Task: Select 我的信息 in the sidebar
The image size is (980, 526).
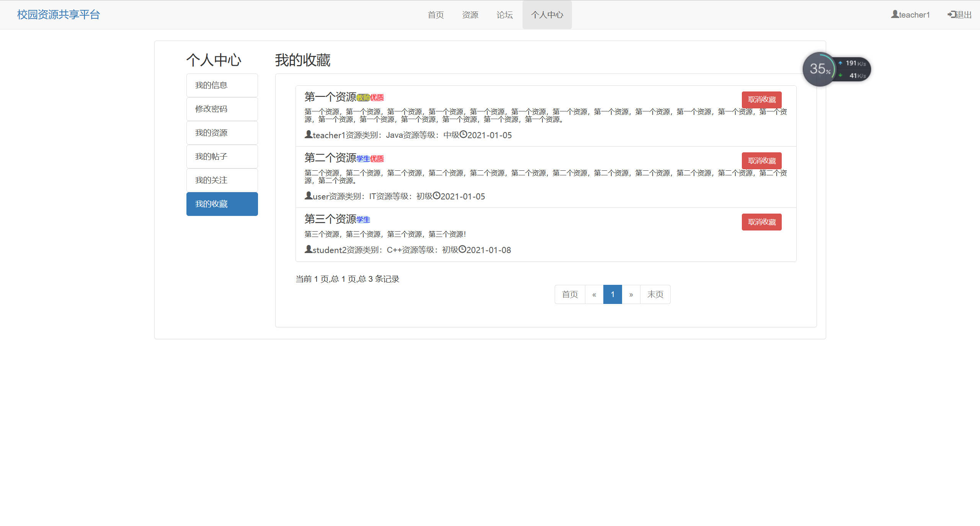Action: (x=222, y=85)
